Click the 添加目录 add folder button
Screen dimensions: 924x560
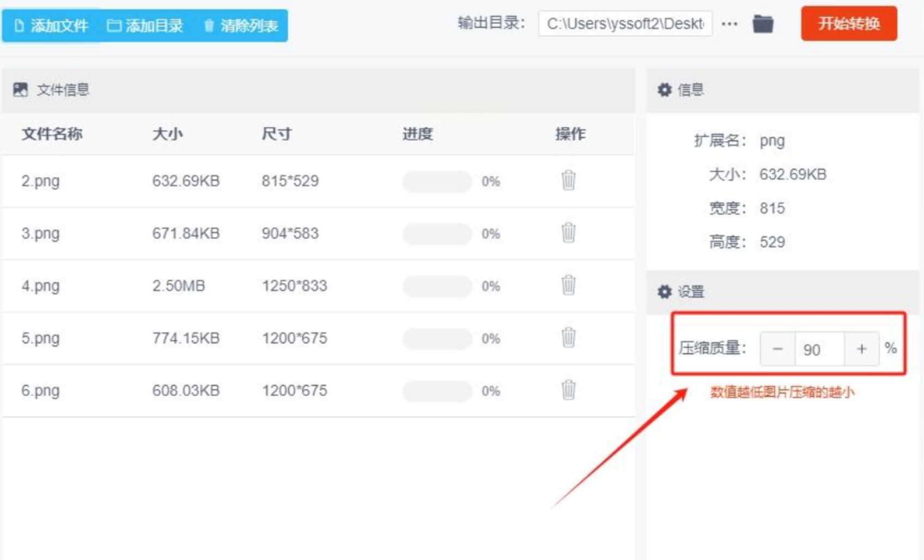click(145, 26)
